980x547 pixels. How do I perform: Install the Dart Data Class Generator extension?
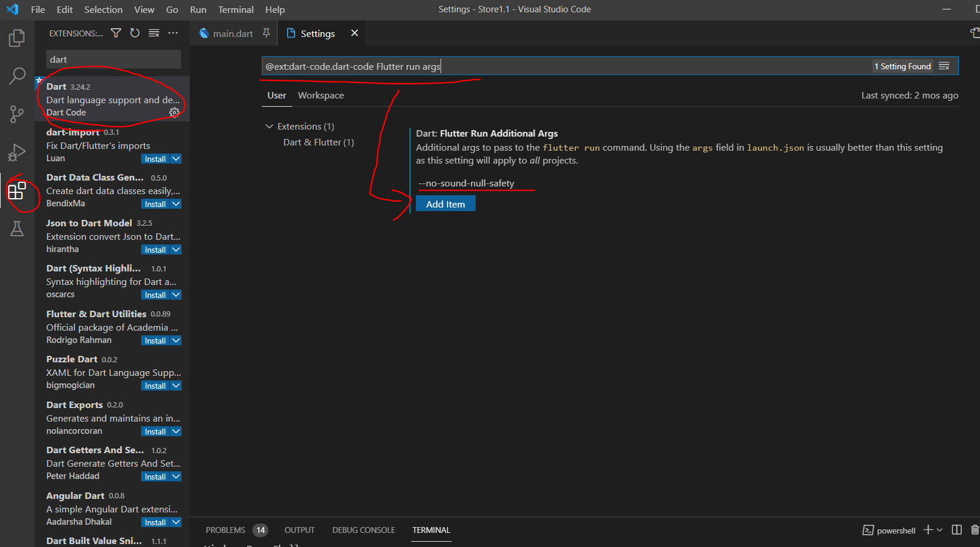click(x=155, y=204)
